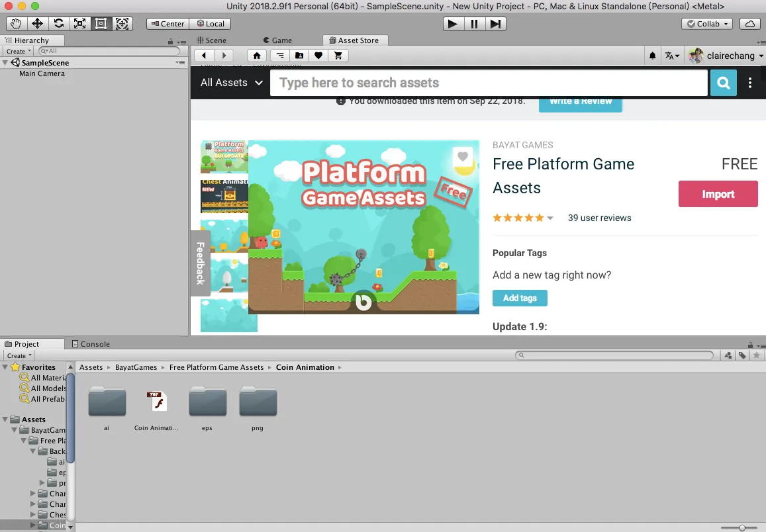Select the combined Transform tool
This screenshot has width=766, height=532.
(122, 23)
